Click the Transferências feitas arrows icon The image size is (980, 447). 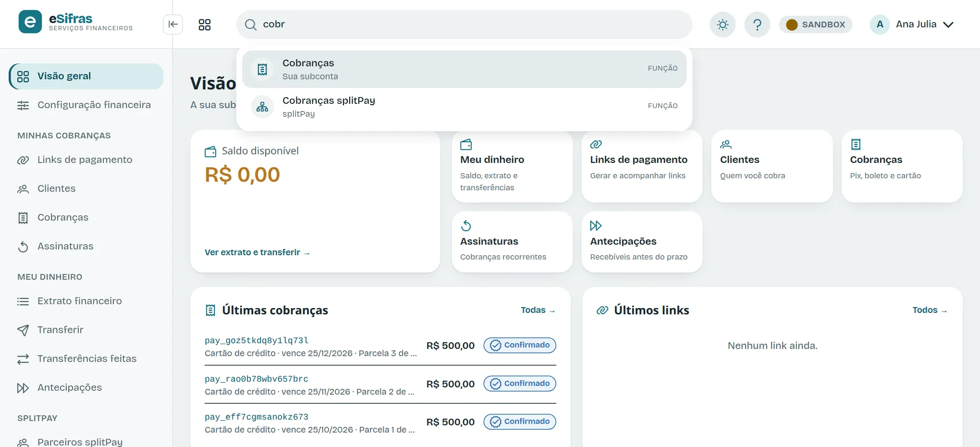point(23,359)
